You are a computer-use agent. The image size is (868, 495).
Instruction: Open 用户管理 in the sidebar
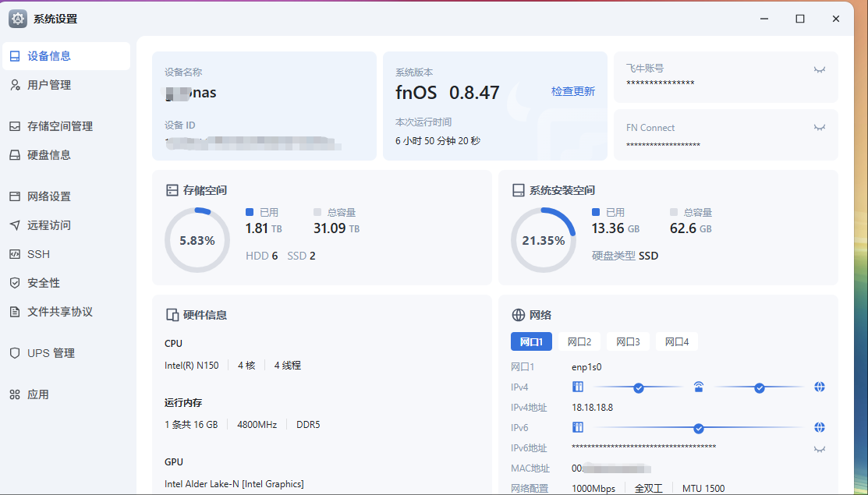(x=66, y=85)
